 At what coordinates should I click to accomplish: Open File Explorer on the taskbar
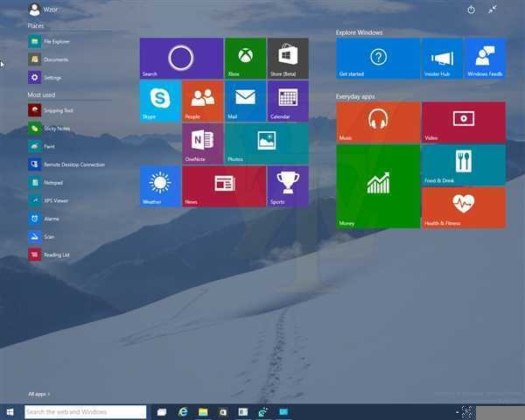pos(203,412)
